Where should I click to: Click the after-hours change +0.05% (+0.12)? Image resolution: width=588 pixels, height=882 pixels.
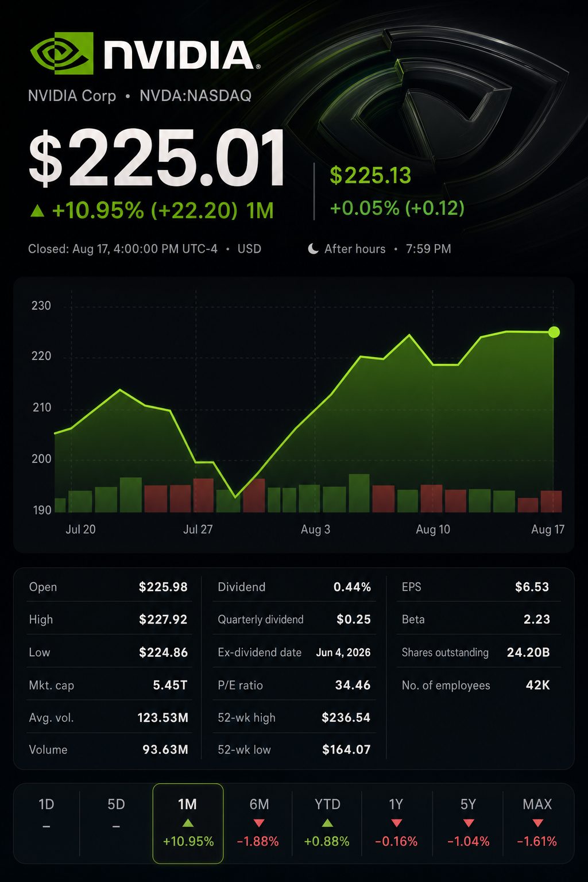[x=397, y=208]
